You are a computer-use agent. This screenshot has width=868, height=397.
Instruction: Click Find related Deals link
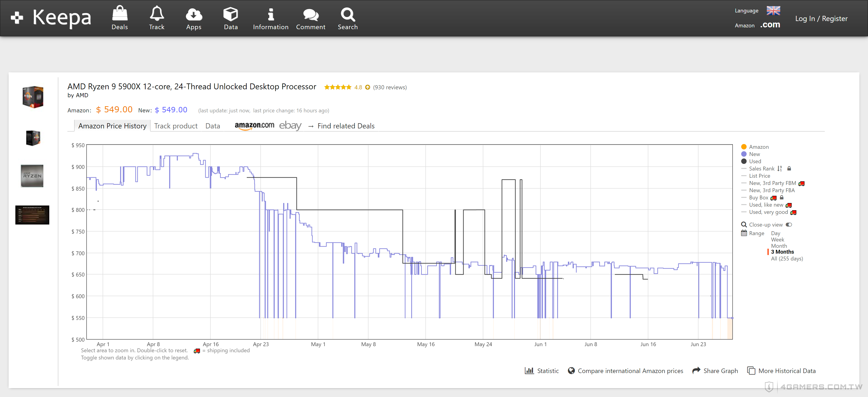(x=346, y=126)
